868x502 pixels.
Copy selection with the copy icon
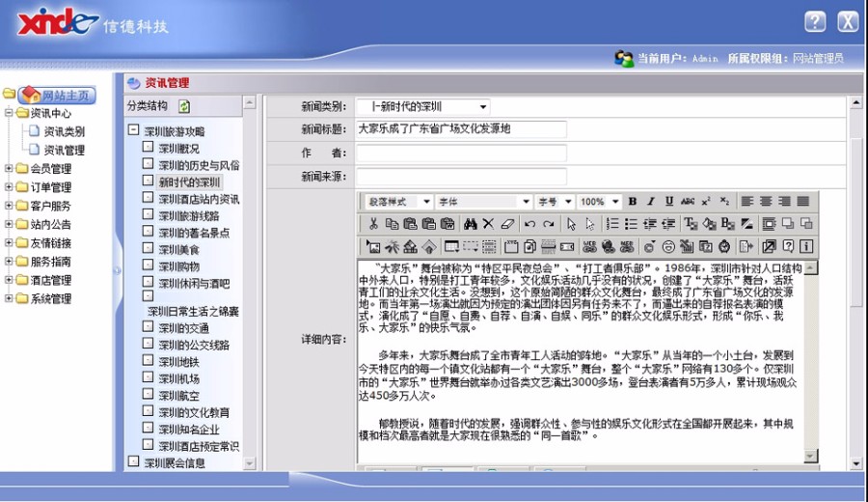[392, 224]
